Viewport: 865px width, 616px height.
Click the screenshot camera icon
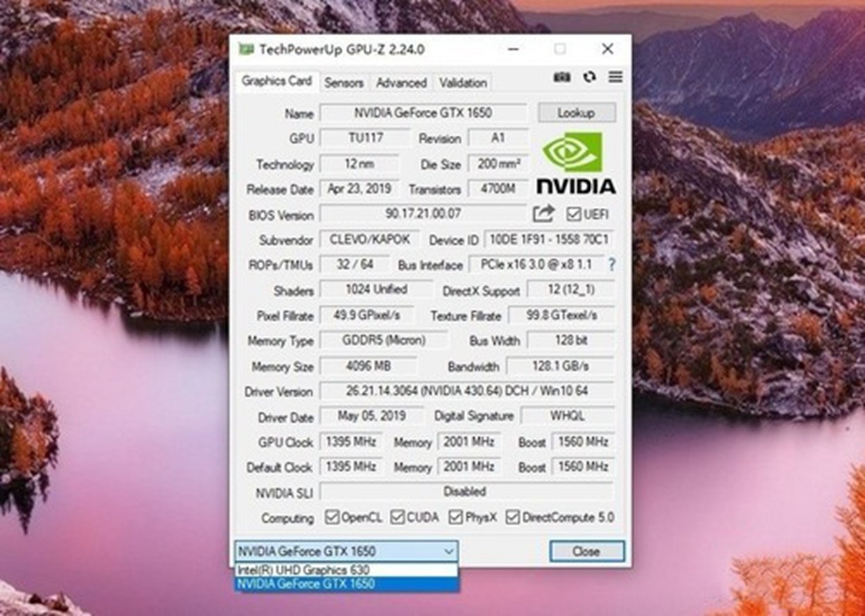[562, 77]
